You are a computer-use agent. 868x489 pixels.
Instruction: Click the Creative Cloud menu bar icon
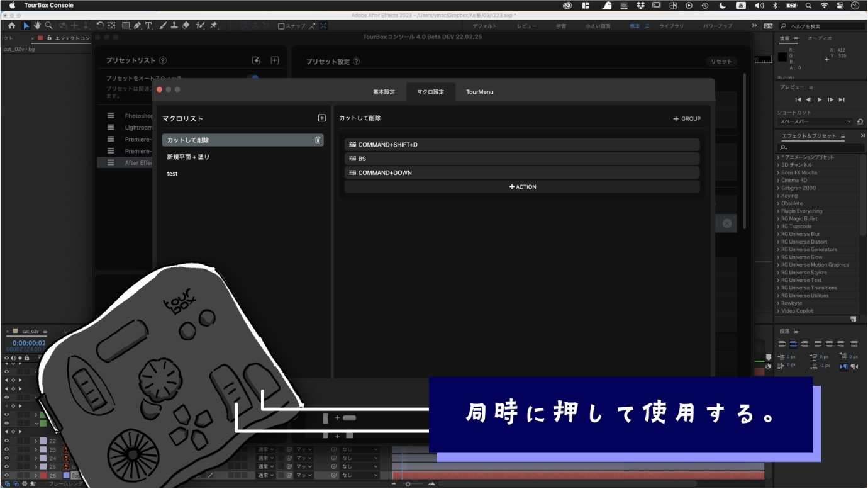(x=567, y=5)
